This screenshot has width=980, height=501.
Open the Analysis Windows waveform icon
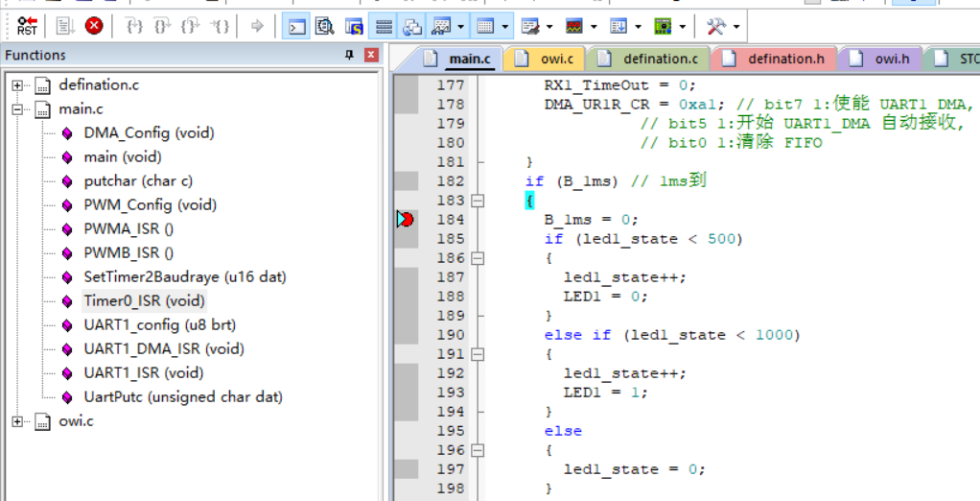pyautogui.click(x=573, y=26)
